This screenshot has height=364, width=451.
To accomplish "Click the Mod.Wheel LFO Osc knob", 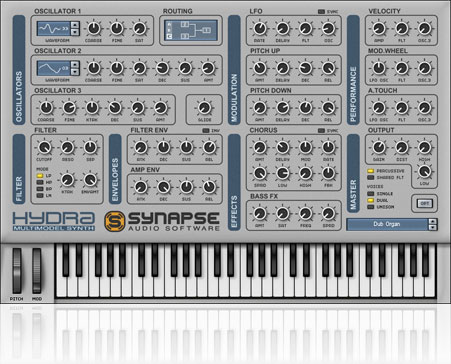I will [379, 68].
